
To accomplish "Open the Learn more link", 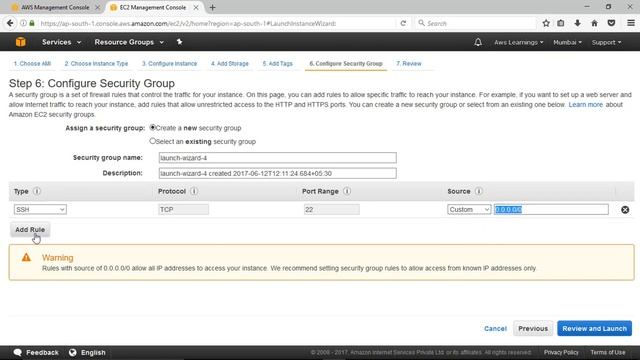I will (x=585, y=104).
